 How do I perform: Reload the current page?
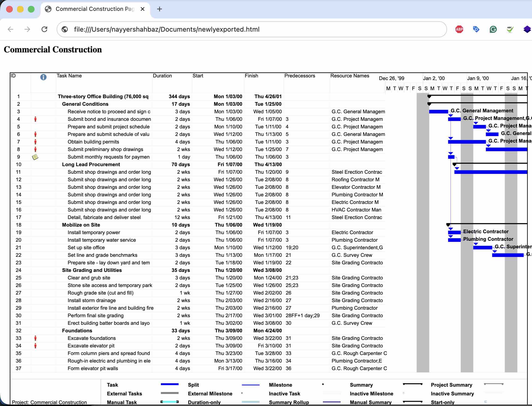point(44,29)
